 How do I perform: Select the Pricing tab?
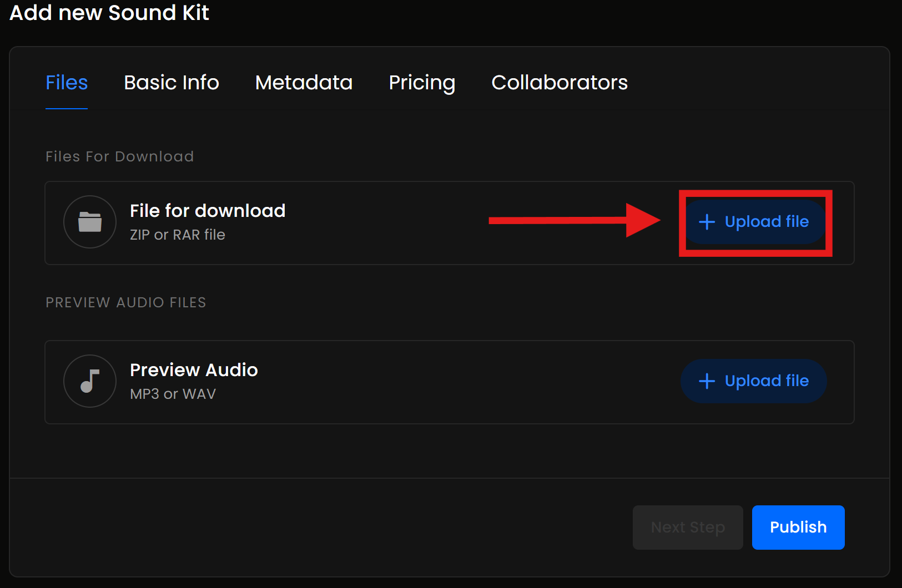[x=422, y=83]
